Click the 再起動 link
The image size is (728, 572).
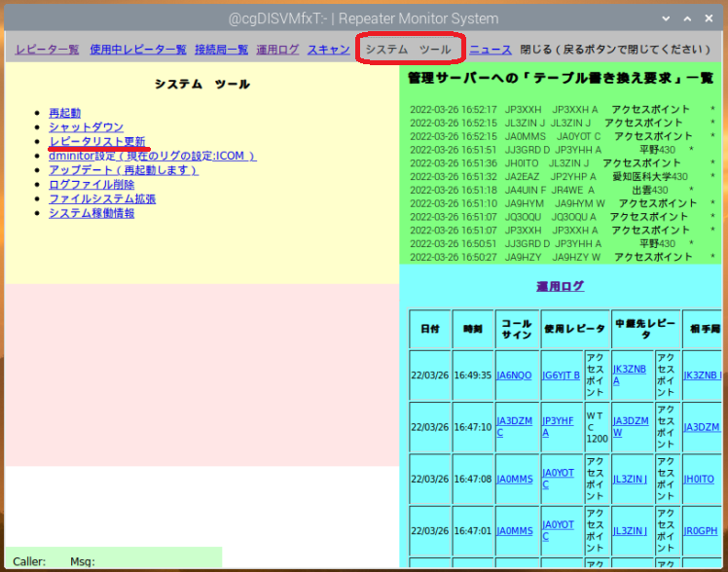click(x=64, y=113)
